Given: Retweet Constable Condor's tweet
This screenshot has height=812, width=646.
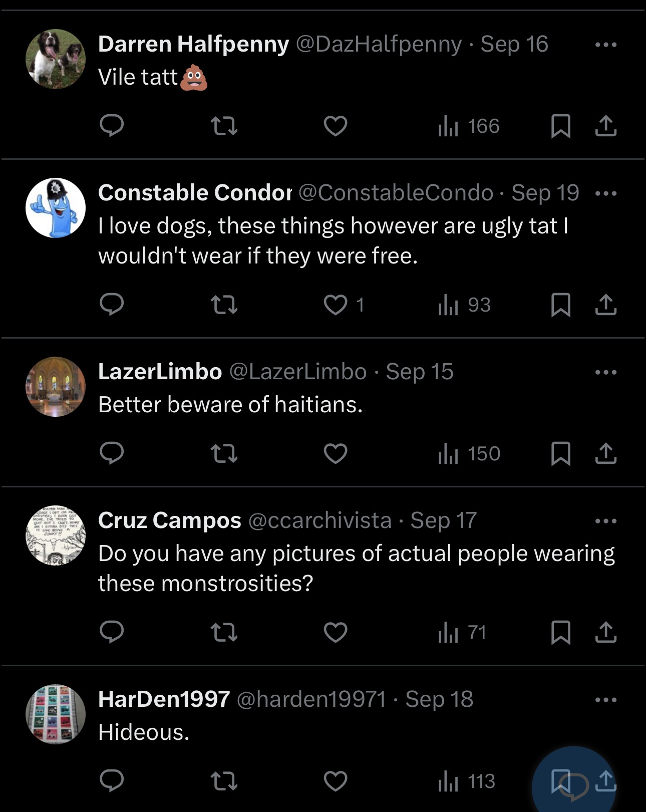Looking at the screenshot, I should (224, 305).
